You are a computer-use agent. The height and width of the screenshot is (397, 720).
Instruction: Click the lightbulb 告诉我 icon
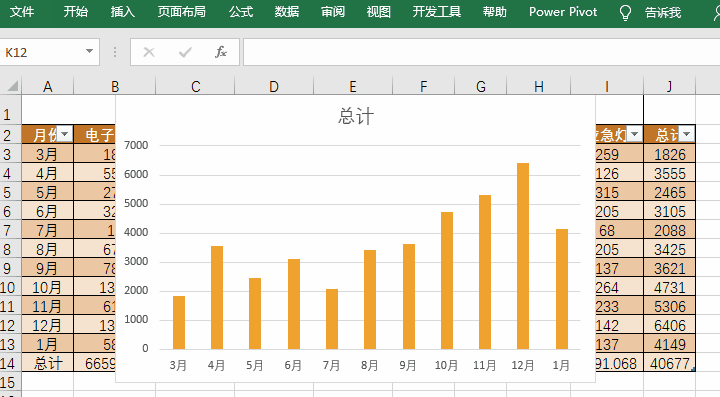pos(625,12)
